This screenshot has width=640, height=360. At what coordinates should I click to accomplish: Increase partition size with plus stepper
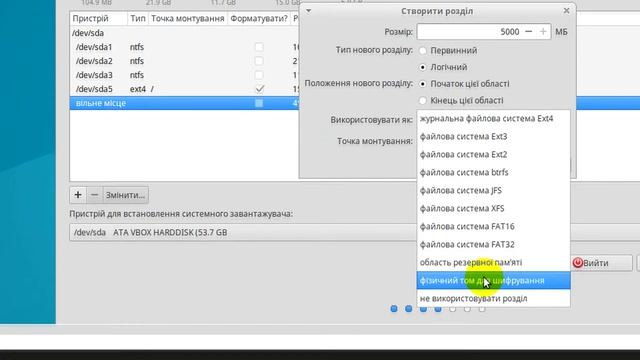(543, 32)
